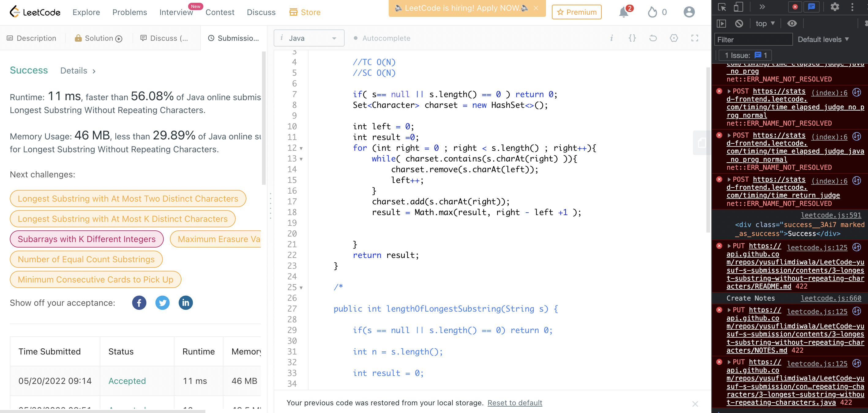Click the streak flame icon
This screenshot has width=868, height=413.
click(x=652, y=12)
